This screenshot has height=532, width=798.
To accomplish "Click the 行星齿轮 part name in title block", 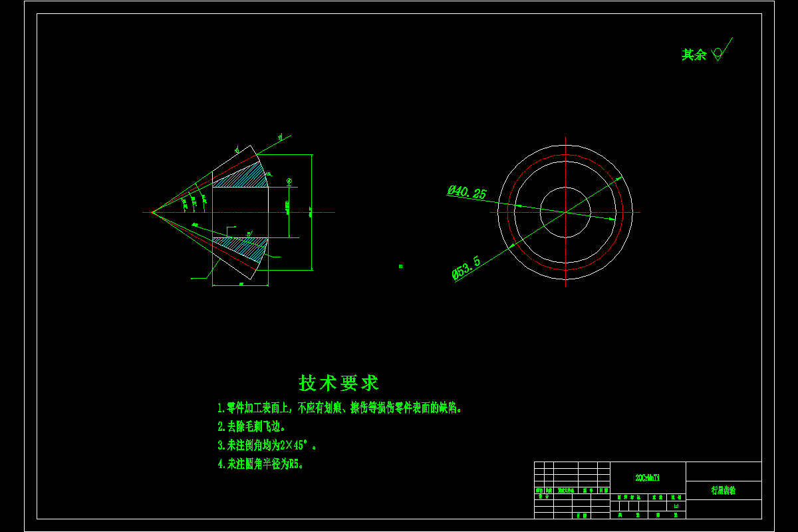I will [x=724, y=491].
